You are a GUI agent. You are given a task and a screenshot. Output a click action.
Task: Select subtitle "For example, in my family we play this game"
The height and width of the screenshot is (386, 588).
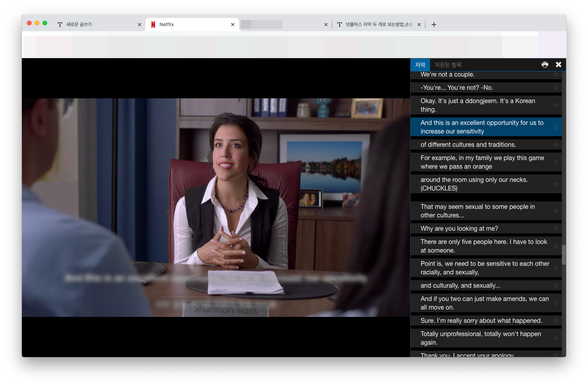coord(486,162)
